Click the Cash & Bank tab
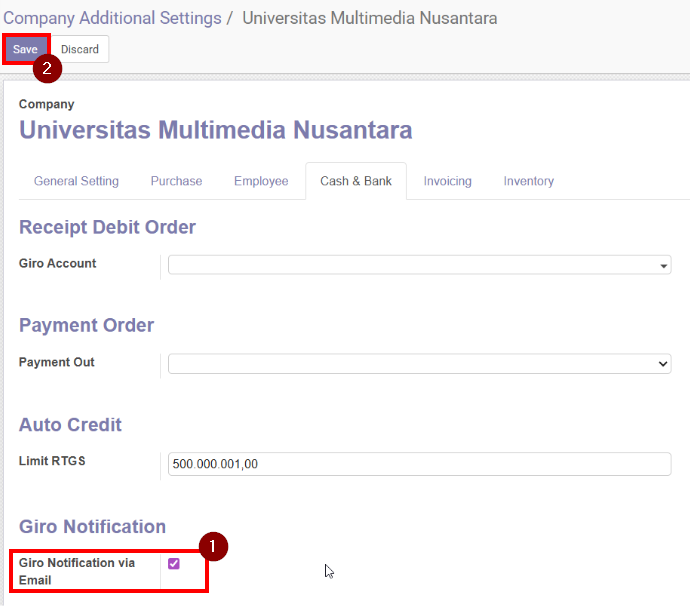This screenshot has width=690, height=607. (x=356, y=181)
